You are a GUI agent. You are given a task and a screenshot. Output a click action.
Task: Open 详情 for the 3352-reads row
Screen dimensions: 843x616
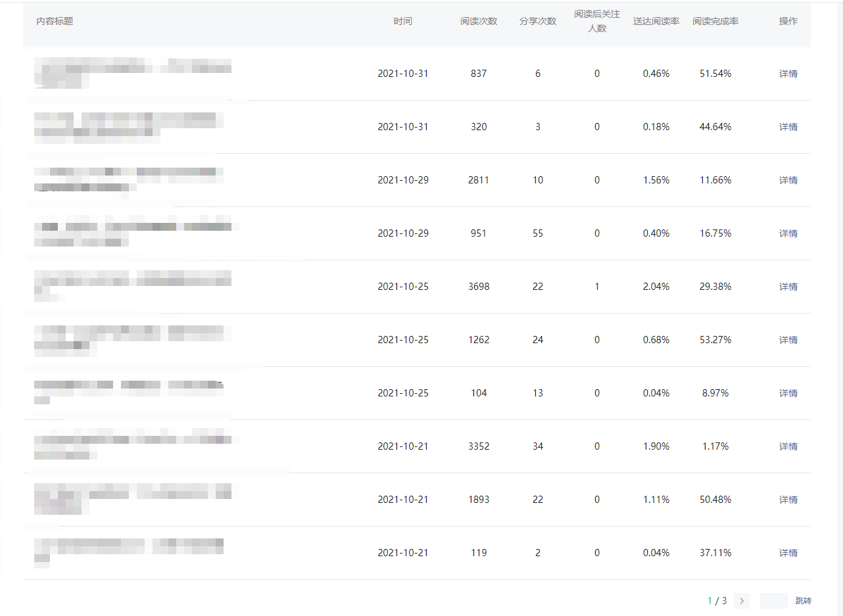(x=788, y=446)
